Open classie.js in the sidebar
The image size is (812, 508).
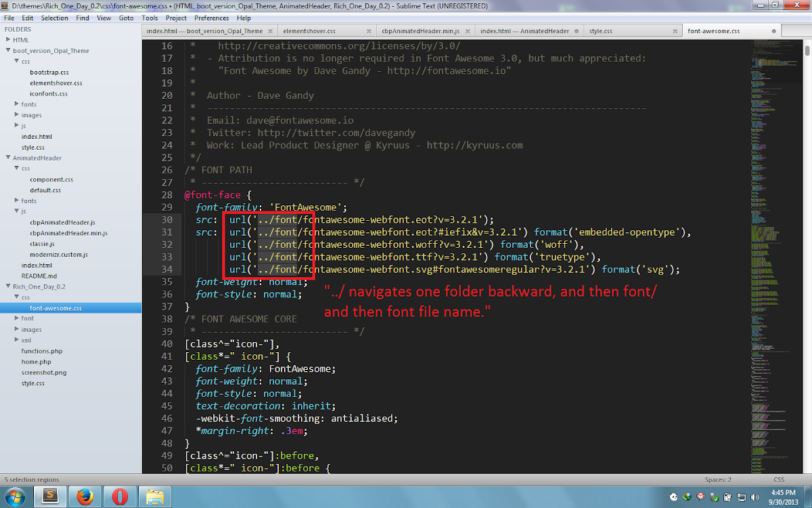pyautogui.click(x=42, y=244)
